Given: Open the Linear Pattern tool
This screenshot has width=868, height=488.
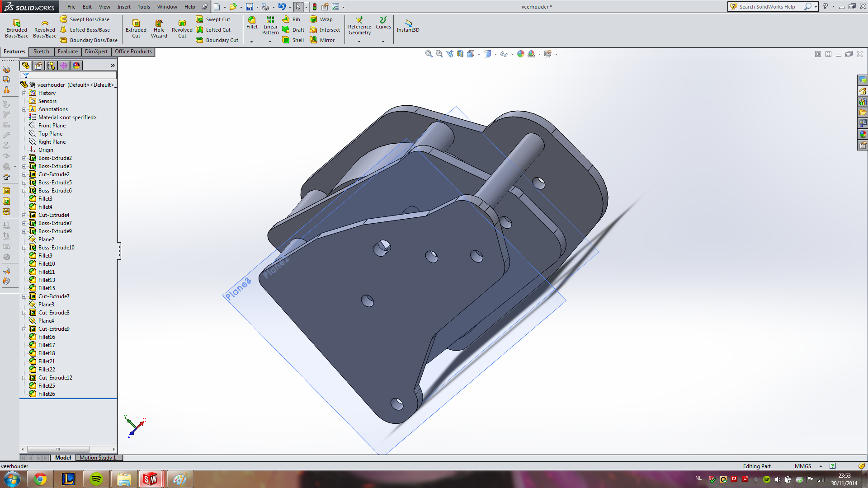Looking at the screenshot, I should coord(270,26).
